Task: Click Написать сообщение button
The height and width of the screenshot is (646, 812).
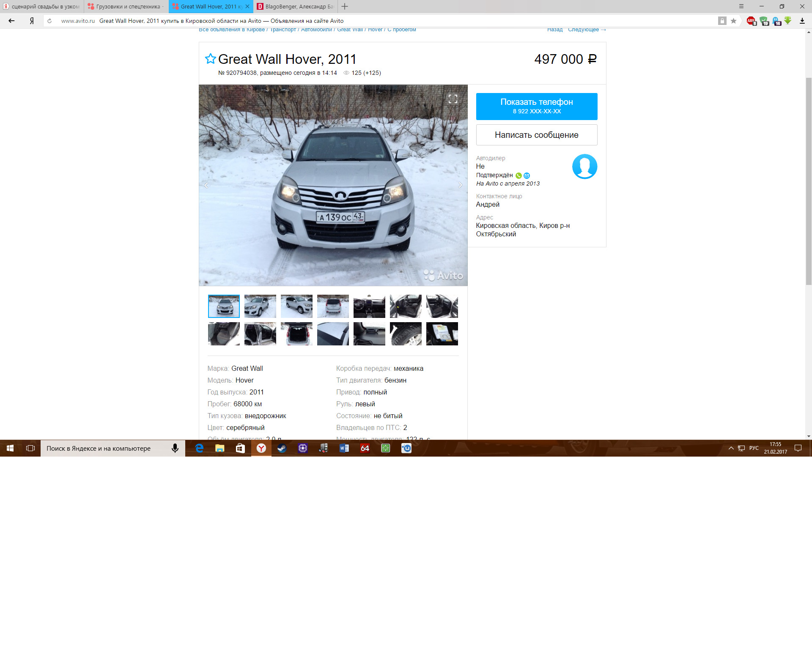Action: point(537,135)
